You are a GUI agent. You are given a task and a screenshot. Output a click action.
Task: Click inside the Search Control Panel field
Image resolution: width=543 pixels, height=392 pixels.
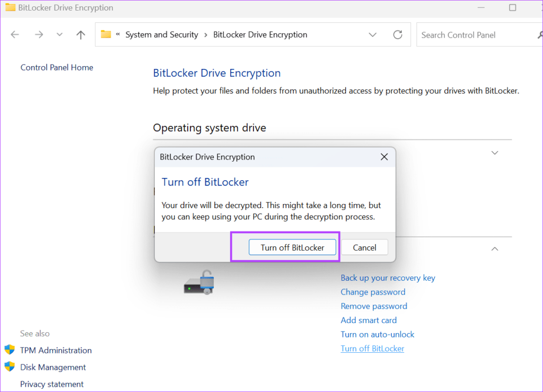(x=467, y=34)
